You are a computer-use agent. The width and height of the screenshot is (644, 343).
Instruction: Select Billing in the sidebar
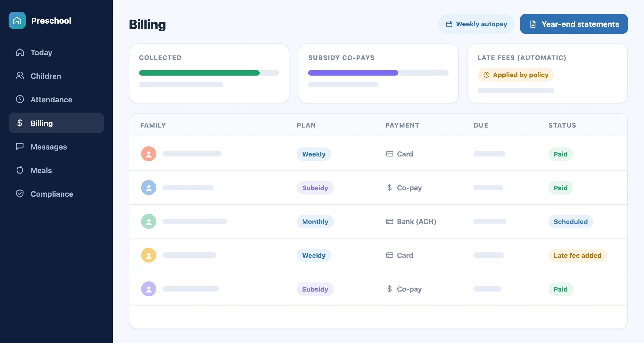pos(56,123)
